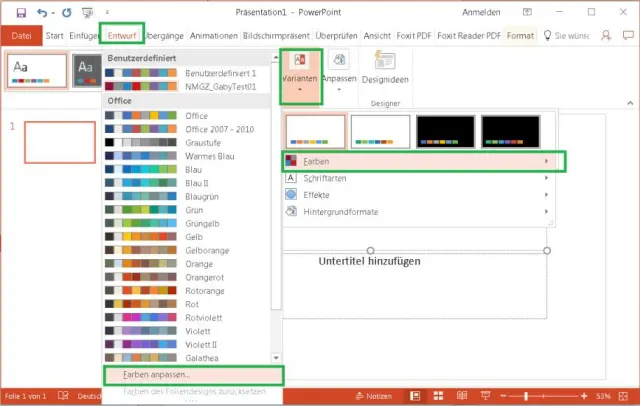
Task: Select the first black variant thumbnail
Action: (446, 131)
